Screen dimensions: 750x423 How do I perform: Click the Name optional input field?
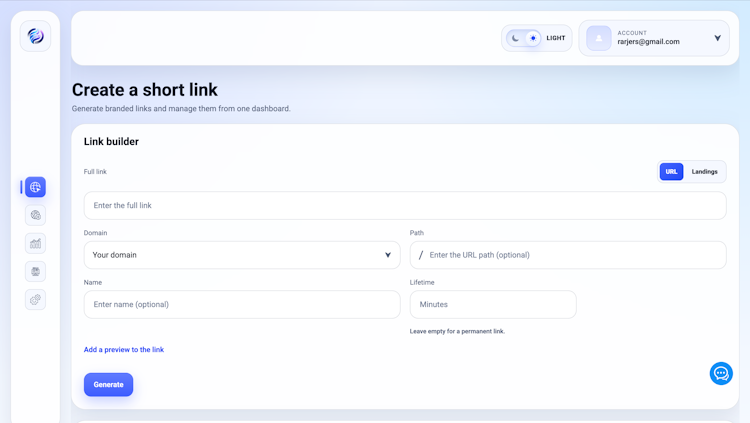tap(242, 305)
